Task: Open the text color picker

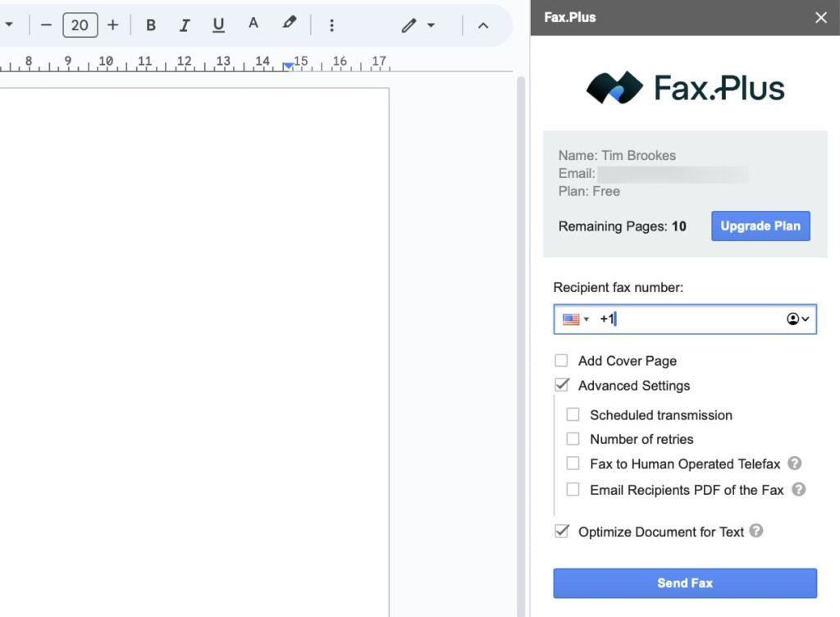Action: (x=253, y=25)
